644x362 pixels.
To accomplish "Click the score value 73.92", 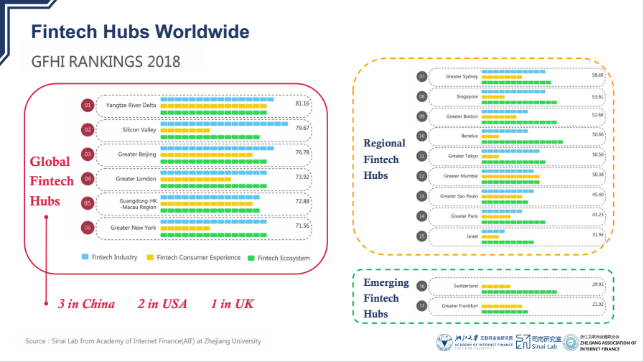I will tap(302, 177).
